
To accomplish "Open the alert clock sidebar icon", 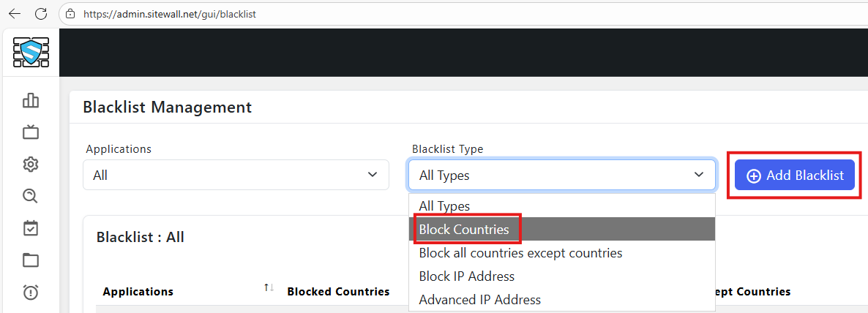I will [x=31, y=293].
